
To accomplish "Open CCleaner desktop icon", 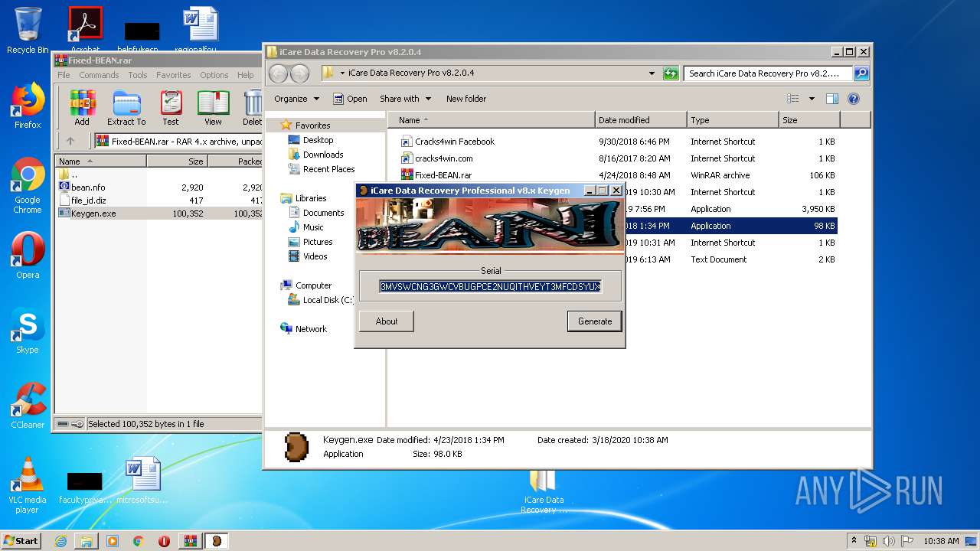I will point(28,405).
